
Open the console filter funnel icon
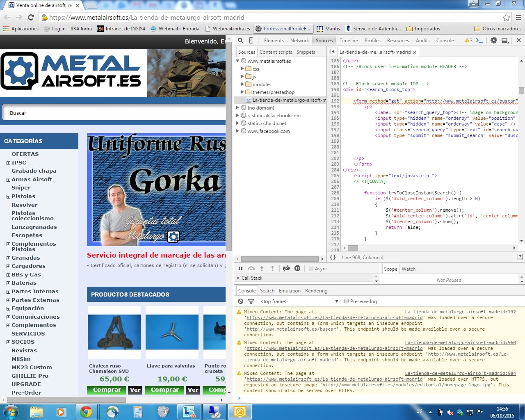coord(251,301)
